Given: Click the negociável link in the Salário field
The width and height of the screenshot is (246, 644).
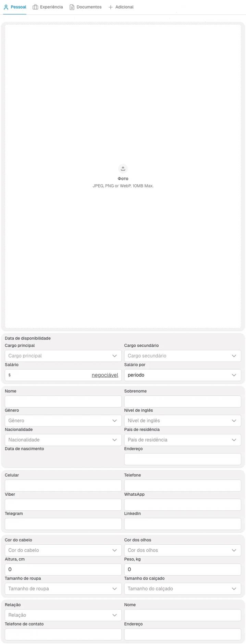Looking at the screenshot, I should pyautogui.click(x=105, y=375).
